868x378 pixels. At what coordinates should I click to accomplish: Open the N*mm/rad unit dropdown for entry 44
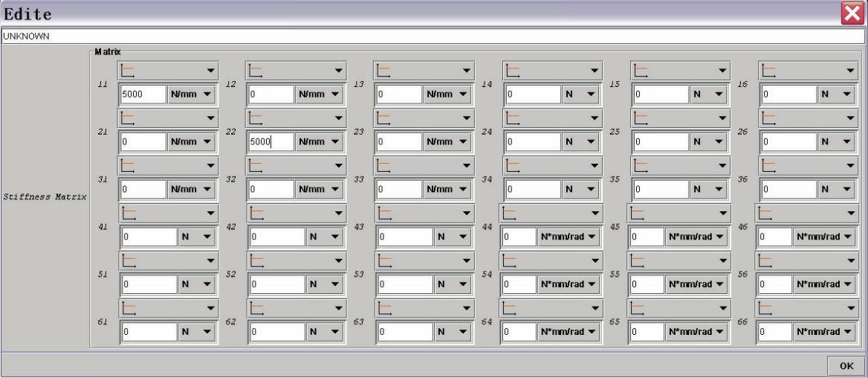click(x=567, y=237)
